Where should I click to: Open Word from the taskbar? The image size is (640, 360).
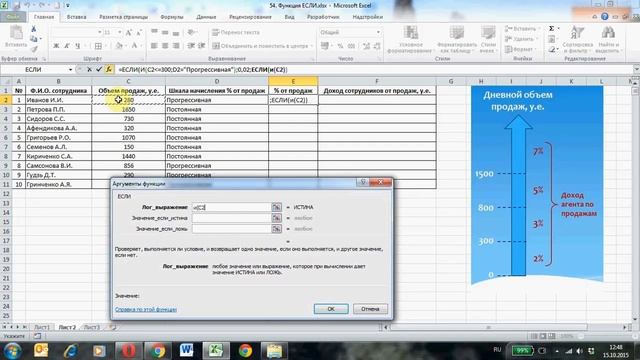187,350
